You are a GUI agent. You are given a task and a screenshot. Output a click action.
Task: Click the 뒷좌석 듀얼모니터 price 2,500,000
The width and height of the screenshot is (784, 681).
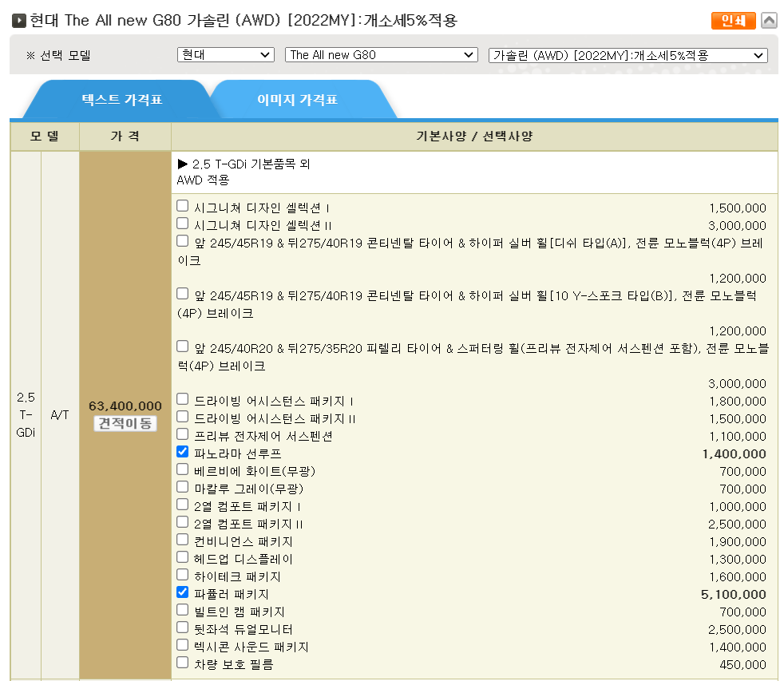coord(737,630)
